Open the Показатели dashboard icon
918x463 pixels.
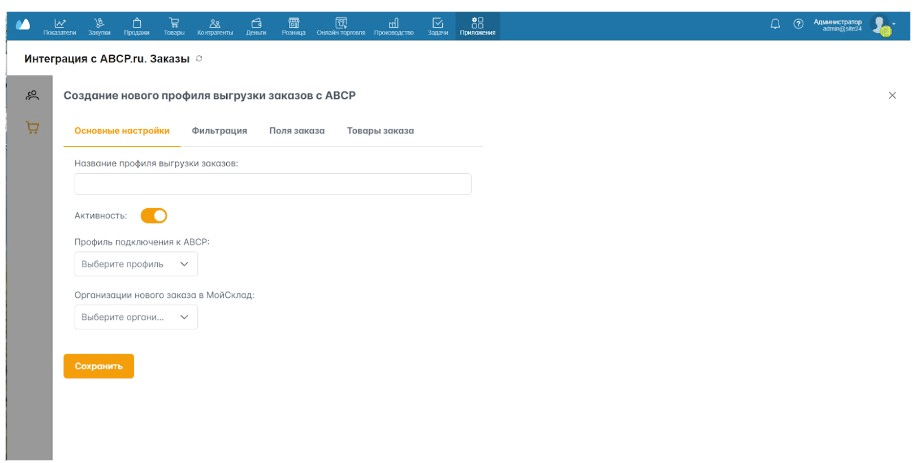[60, 25]
